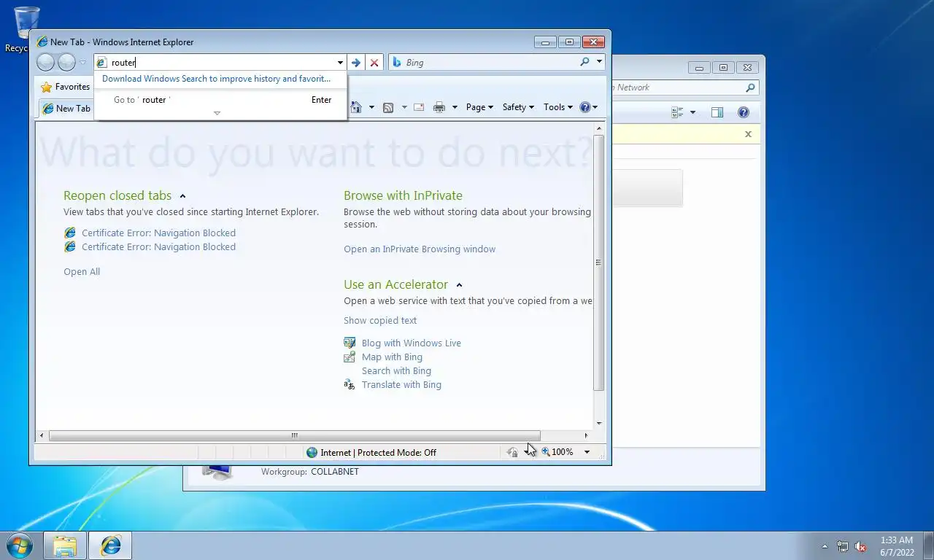
Task: Open the Print dropdown arrow
Action: (x=455, y=107)
